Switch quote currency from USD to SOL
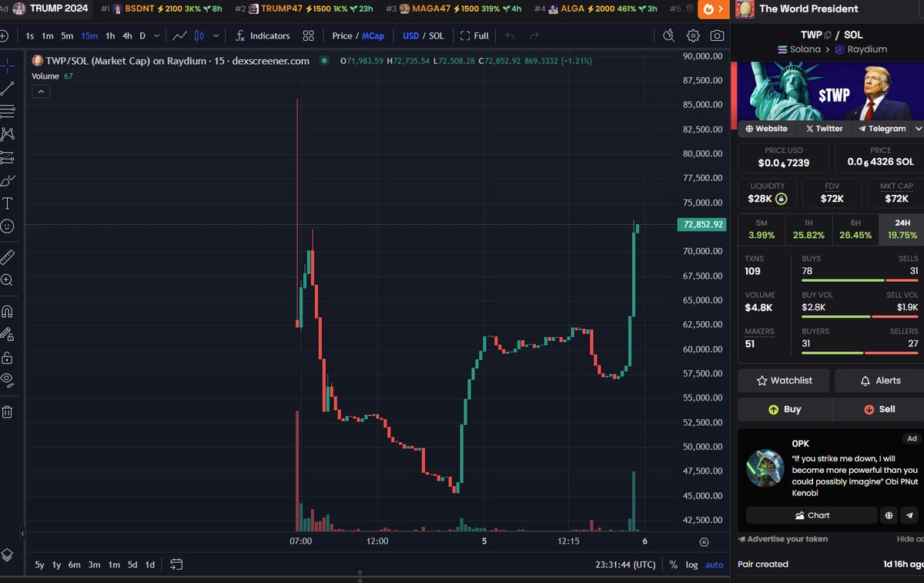The width and height of the screenshot is (924, 583). click(x=436, y=35)
